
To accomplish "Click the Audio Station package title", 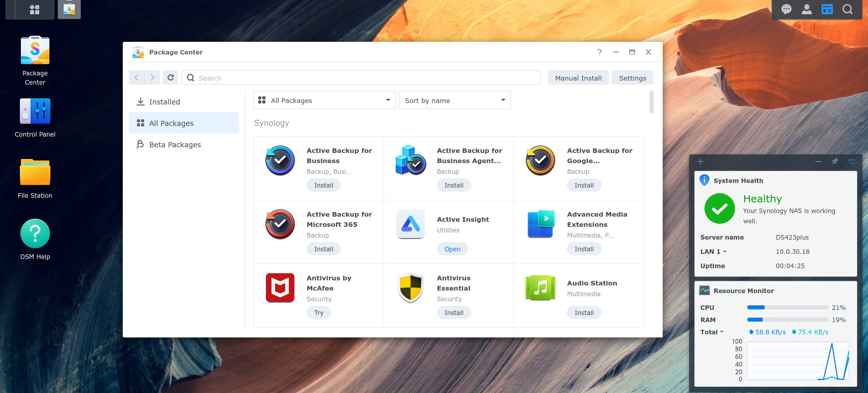I will (x=592, y=283).
